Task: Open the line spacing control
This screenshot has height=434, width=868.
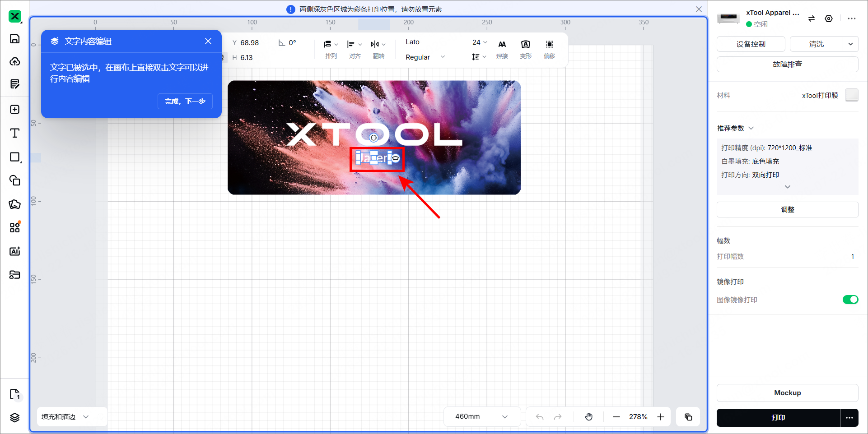Action: pyautogui.click(x=479, y=57)
